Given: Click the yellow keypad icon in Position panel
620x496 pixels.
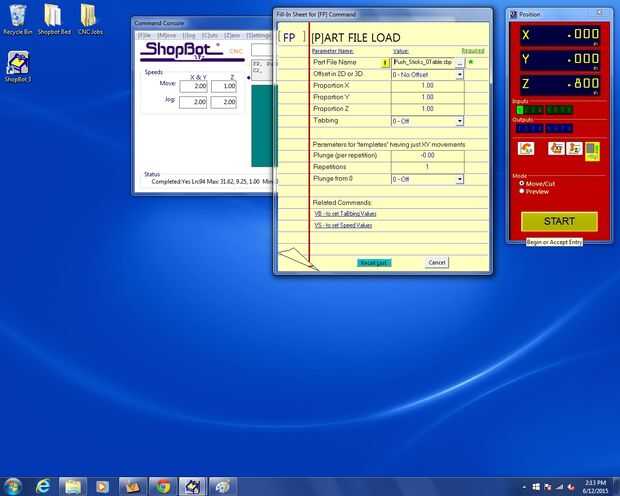Looking at the screenshot, I should coord(592,151).
